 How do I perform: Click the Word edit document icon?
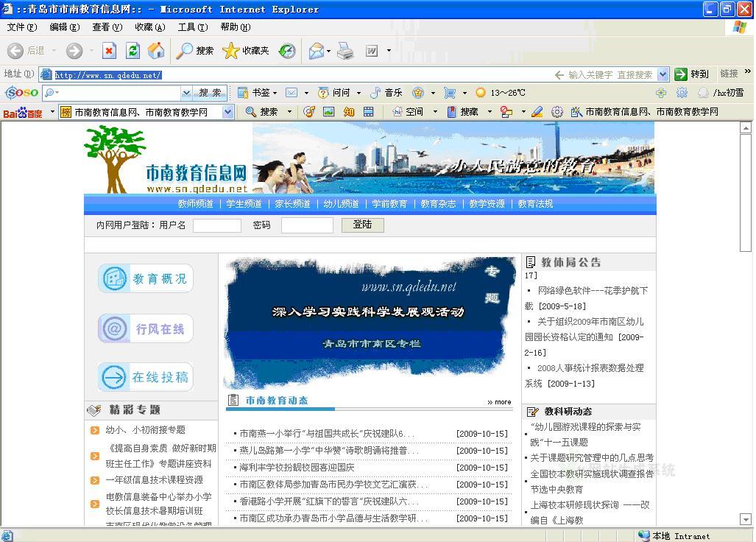[x=372, y=51]
